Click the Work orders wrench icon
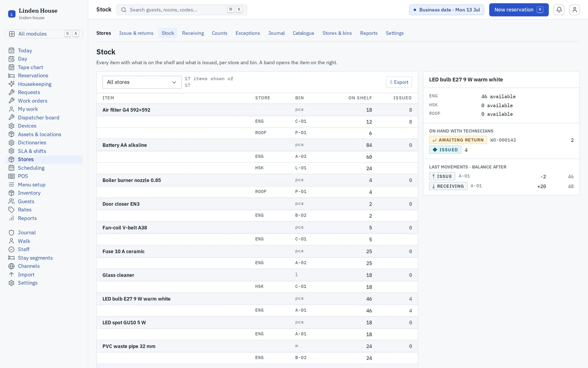 pos(11,101)
